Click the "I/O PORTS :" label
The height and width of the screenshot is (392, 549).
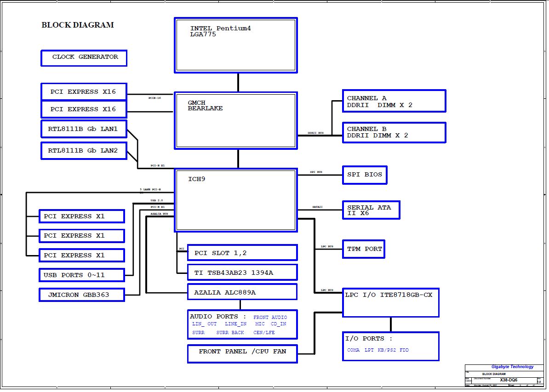[369, 338]
